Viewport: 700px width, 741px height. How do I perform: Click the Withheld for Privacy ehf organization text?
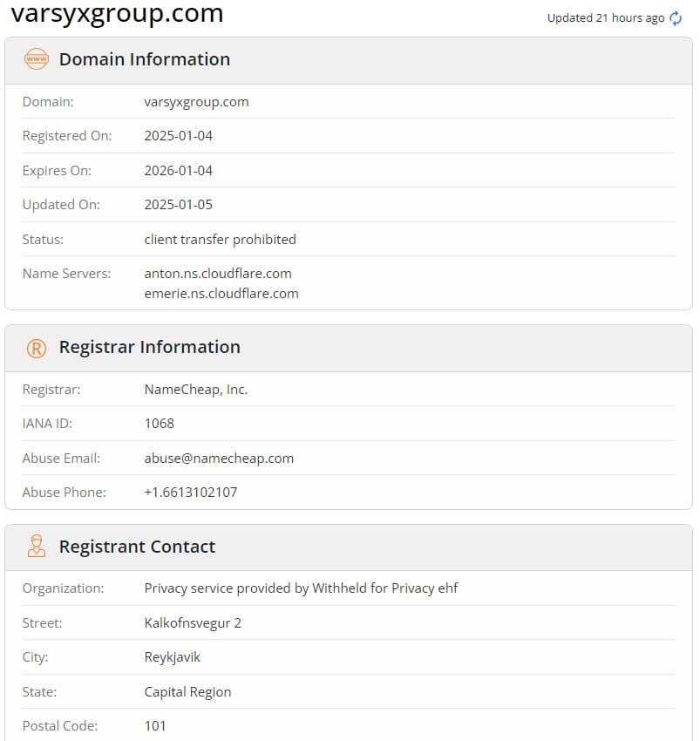pyautogui.click(x=385, y=588)
